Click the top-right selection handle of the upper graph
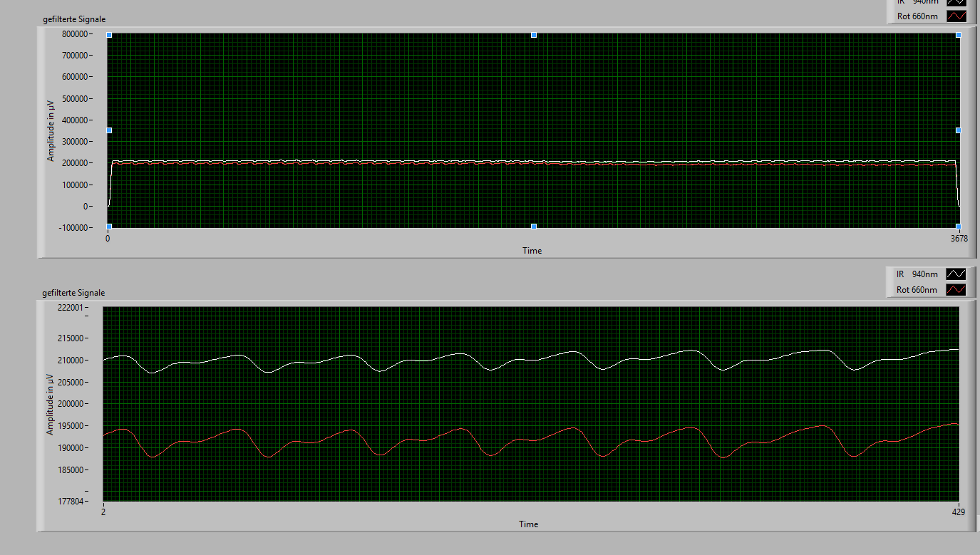The width and height of the screenshot is (980, 555). tap(959, 34)
